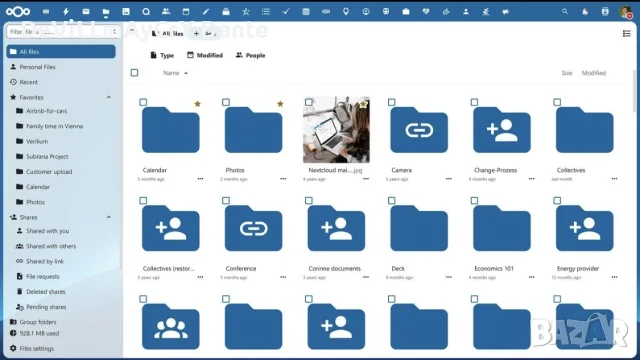This screenshot has width=640, height=360.
Task: Open the Calendar app in top bar
Action: pyautogui.click(x=186, y=12)
